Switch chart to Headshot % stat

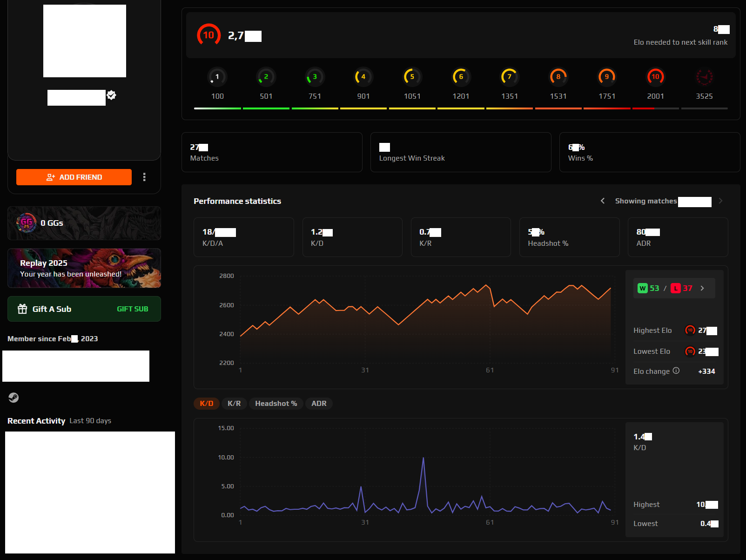point(276,404)
